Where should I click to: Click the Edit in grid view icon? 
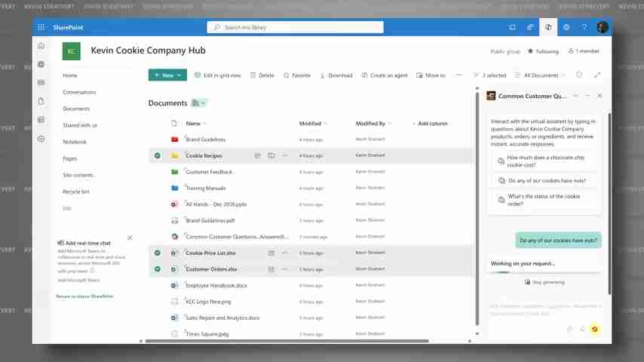197,75
